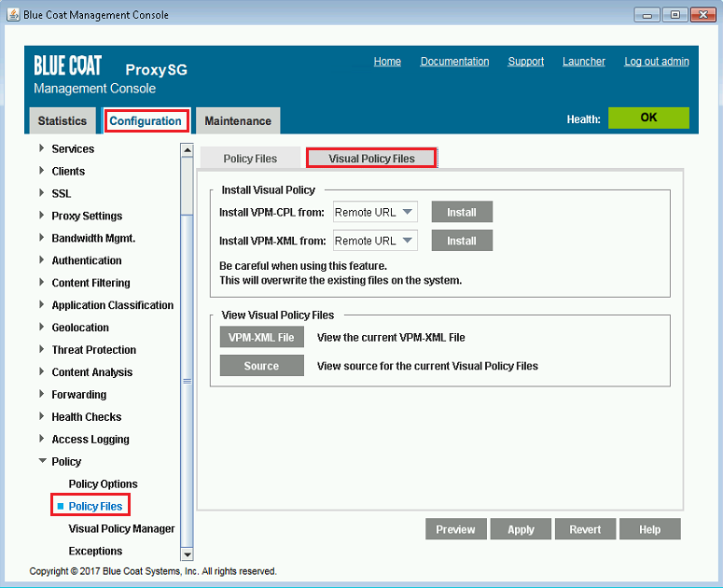Click the Help button
This screenshot has width=723, height=588.
point(649,529)
